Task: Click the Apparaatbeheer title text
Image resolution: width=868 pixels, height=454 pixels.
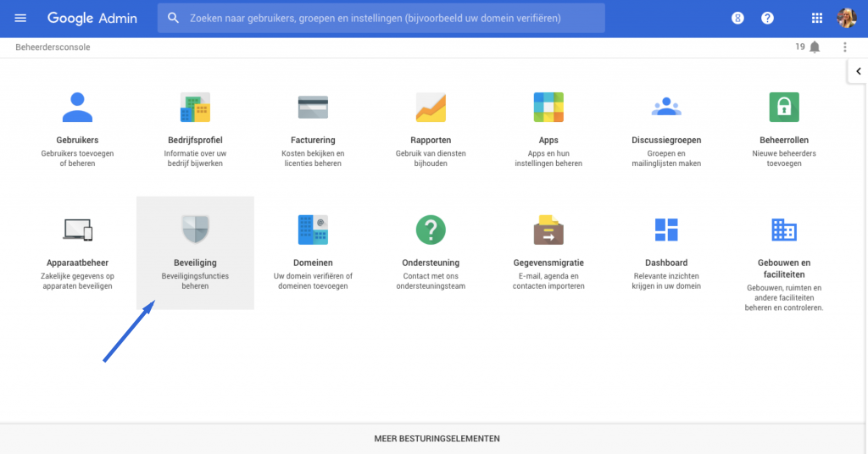Action: (77, 263)
